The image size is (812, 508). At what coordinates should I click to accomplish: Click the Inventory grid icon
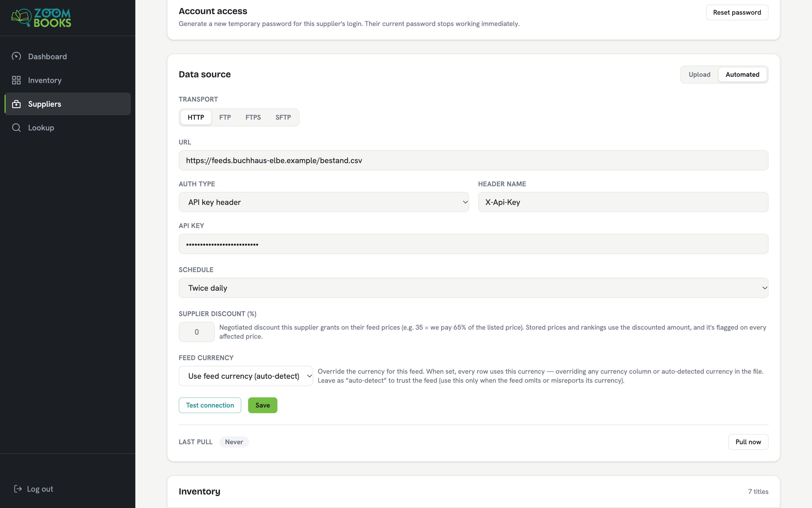pos(16,80)
